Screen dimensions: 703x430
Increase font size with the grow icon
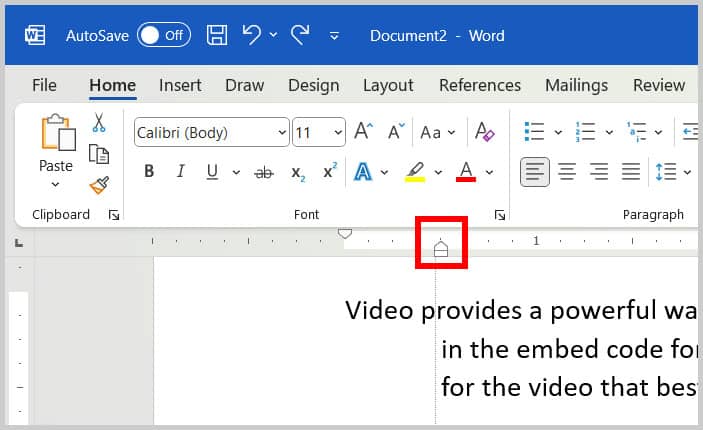point(363,131)
